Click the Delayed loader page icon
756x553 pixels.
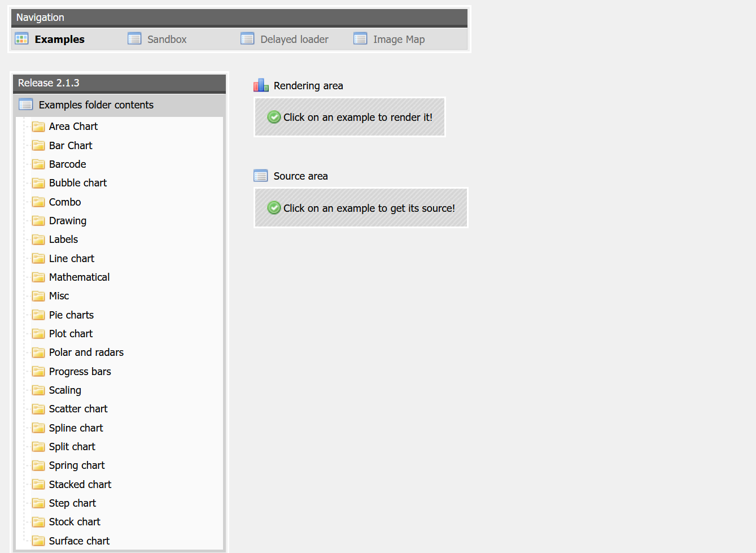[247, 39]
